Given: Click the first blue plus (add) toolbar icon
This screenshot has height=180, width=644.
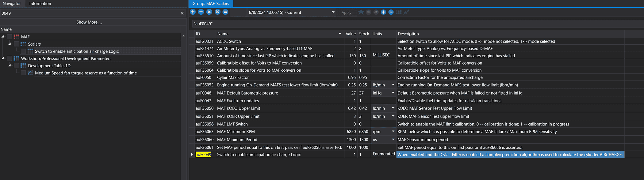Looking at the screenshot, I should [193, 12].
